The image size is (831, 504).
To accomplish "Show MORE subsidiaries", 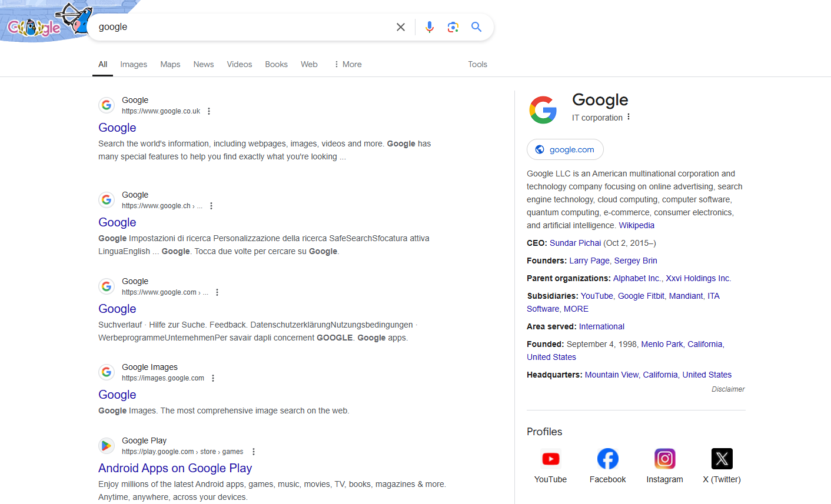I will (x=576, y=309).
